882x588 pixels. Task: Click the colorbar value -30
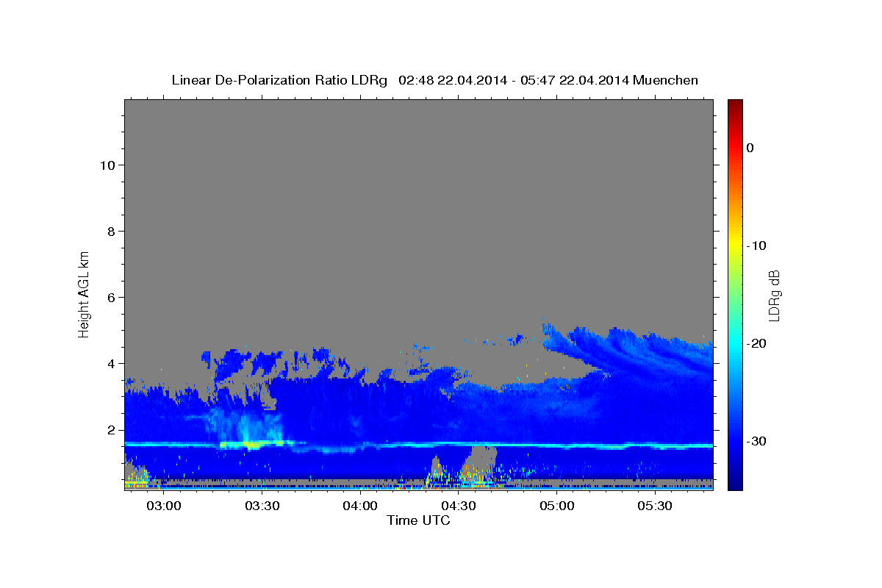[x=757, y=441]
